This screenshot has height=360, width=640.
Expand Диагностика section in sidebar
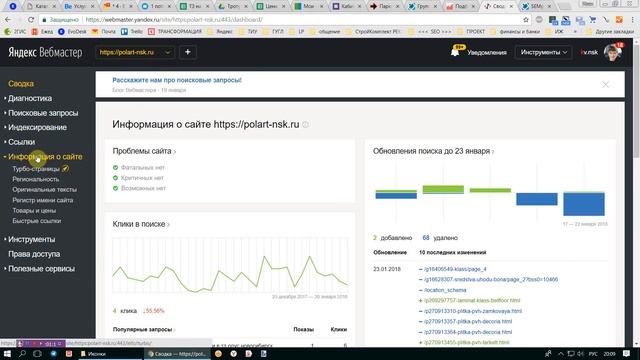(x=30, y=98)
